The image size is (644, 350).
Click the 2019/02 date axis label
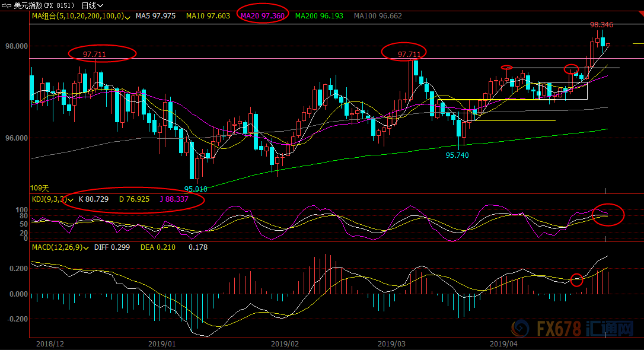pos(285,344)
